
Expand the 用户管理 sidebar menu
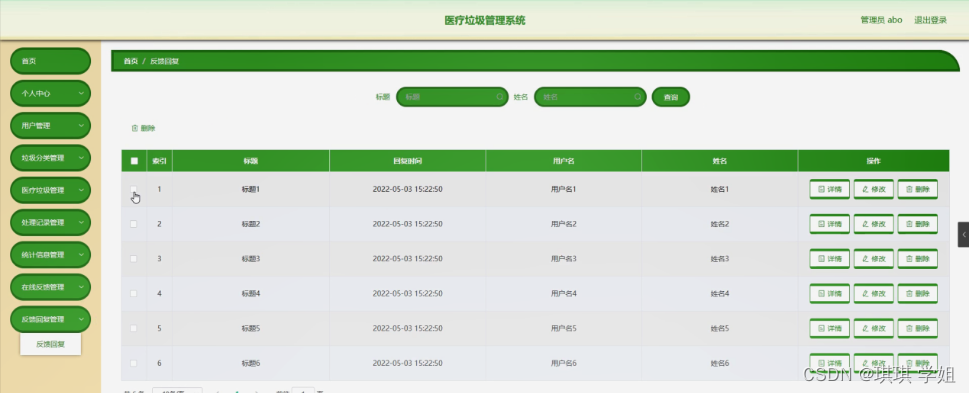(50, 126)
